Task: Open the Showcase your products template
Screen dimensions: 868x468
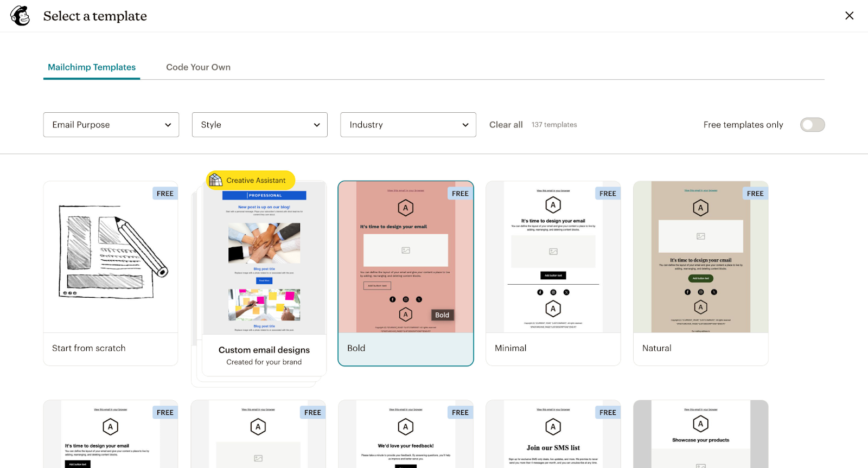Action: [701, 434]
